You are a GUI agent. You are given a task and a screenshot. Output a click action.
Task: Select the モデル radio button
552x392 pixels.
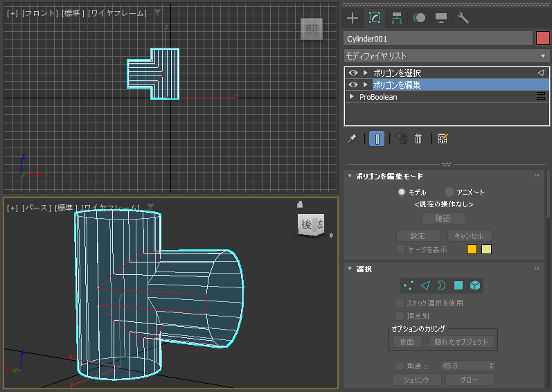[401, 192]
